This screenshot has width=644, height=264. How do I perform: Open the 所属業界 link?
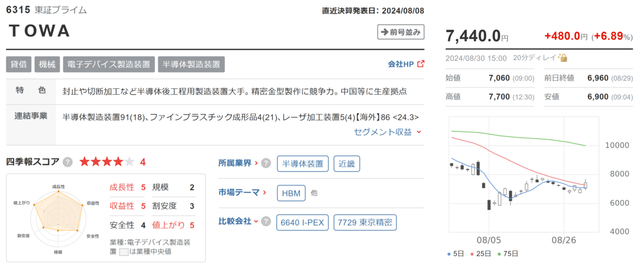(238, 163)
